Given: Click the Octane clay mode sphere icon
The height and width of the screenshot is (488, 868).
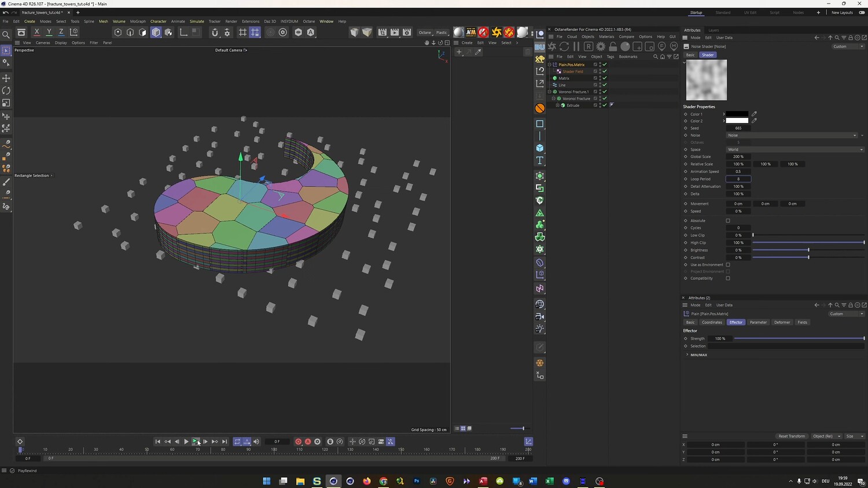Looking at the screenshot, I should (x=625, y=46).
